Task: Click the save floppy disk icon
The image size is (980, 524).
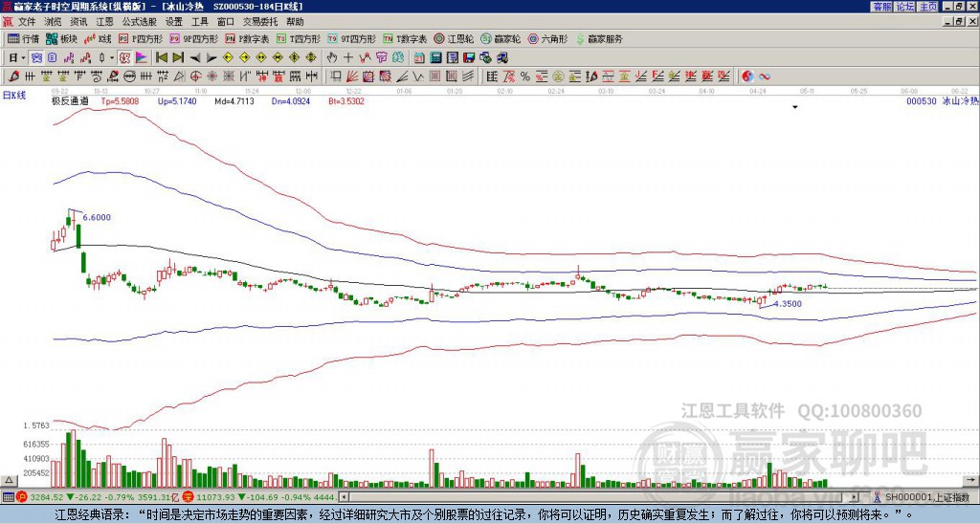Action: point(469,57)
